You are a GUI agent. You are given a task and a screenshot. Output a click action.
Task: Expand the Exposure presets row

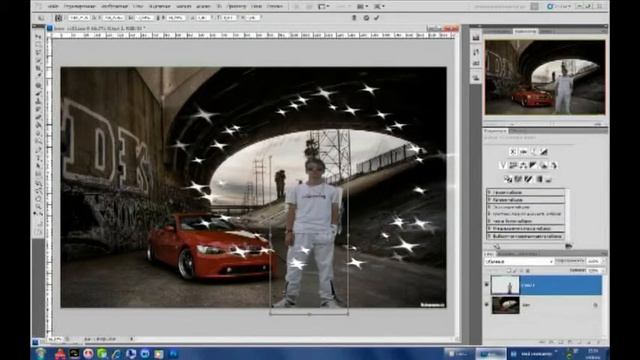(526, 207)
